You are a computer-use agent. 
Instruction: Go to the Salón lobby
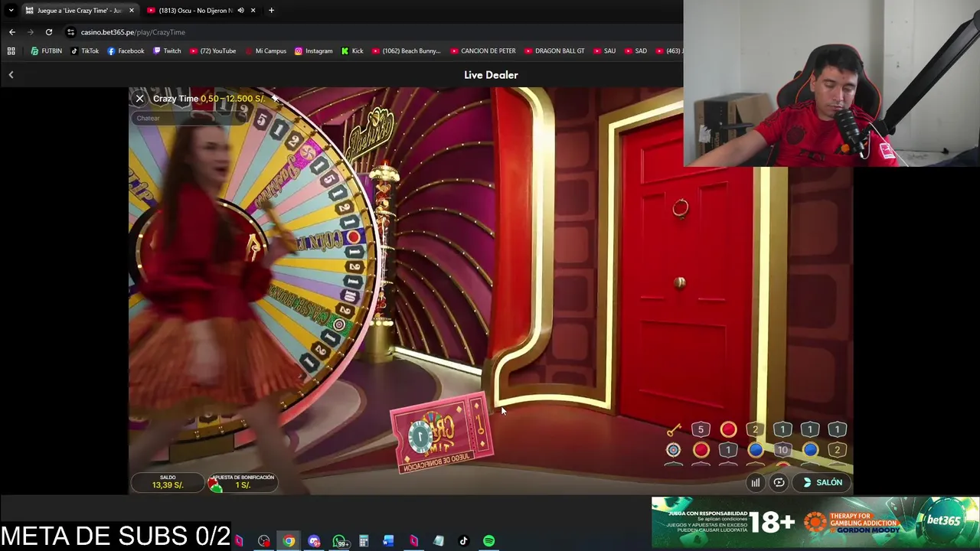[x=822, y=482]
